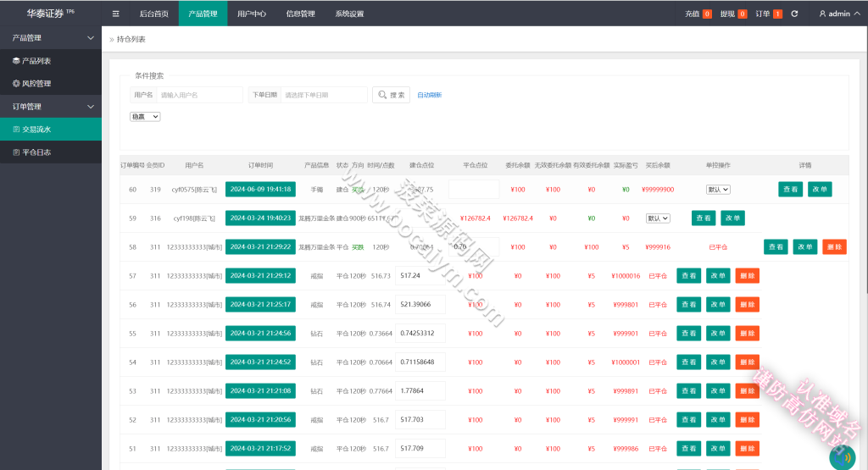Open the 系统设置 tab
868x470 pixels.
(x=349, y=14)
